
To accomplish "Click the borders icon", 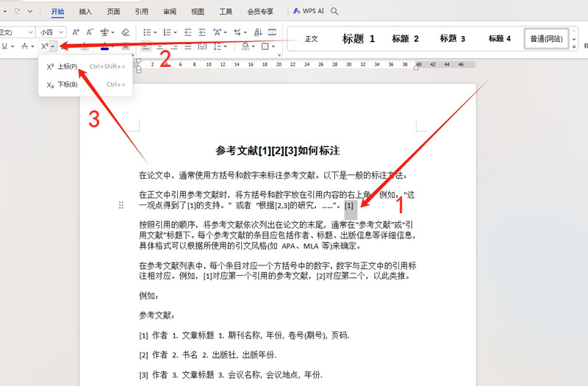I will click(x=265, y=46).
